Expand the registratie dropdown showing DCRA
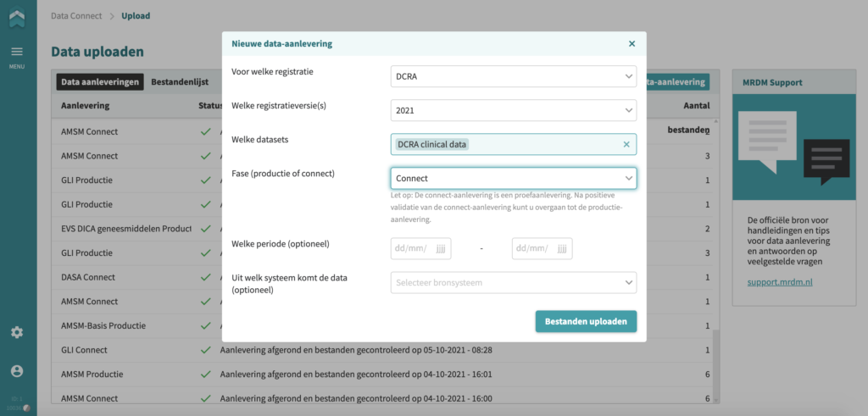868x416 pixels. tap(513, 76)
